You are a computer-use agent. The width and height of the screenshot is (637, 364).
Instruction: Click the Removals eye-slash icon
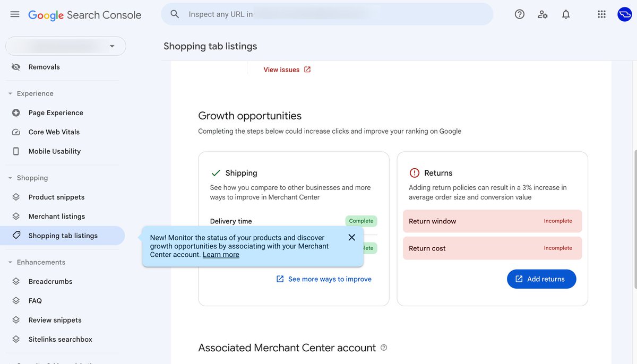coord(16,67)
